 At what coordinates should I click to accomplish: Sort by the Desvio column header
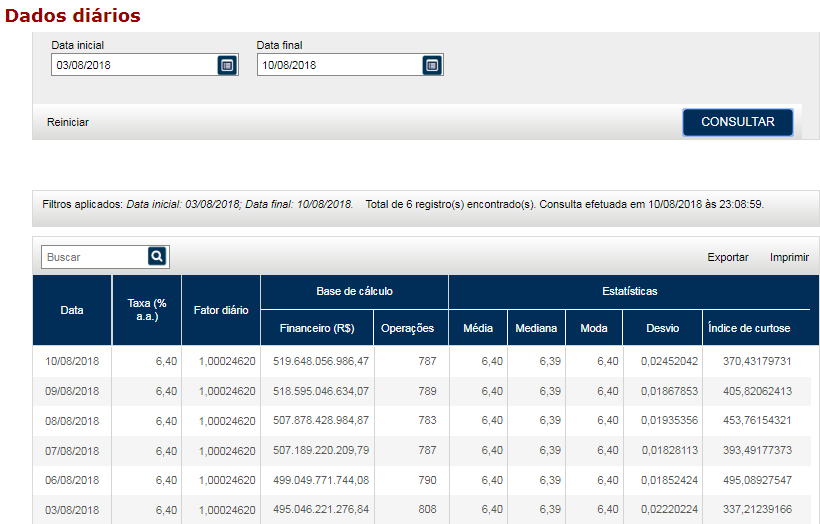662,328
